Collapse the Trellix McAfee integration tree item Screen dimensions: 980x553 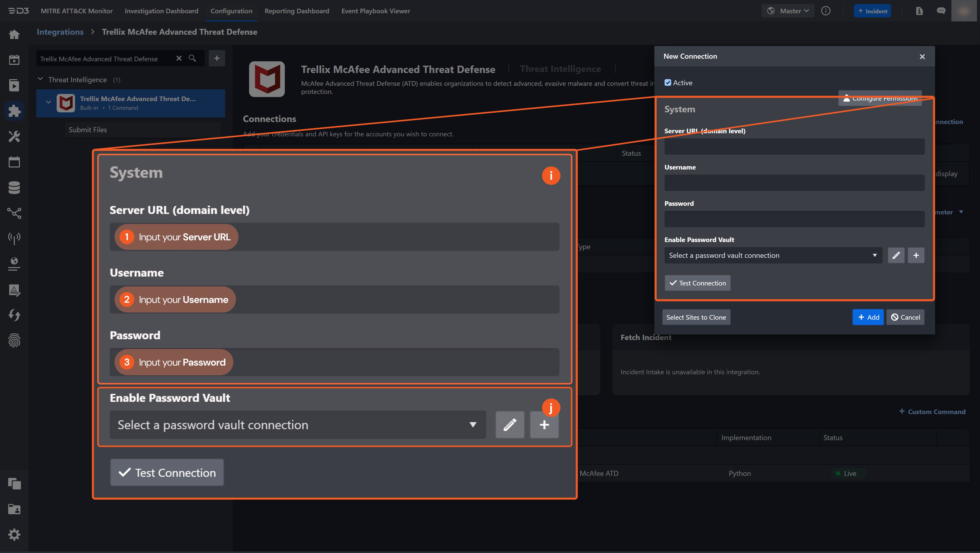coord(48,102)
